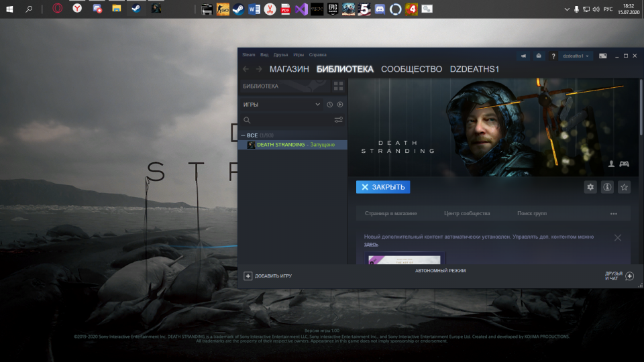This screenshot has width=644, height=362.
Task: Show game info icon
Action: (x=607, y=187)
